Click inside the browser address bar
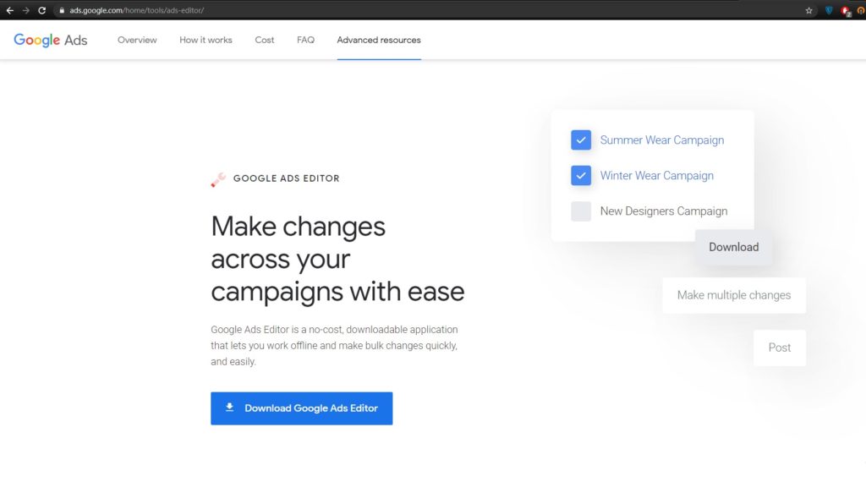 coord(254,11)
